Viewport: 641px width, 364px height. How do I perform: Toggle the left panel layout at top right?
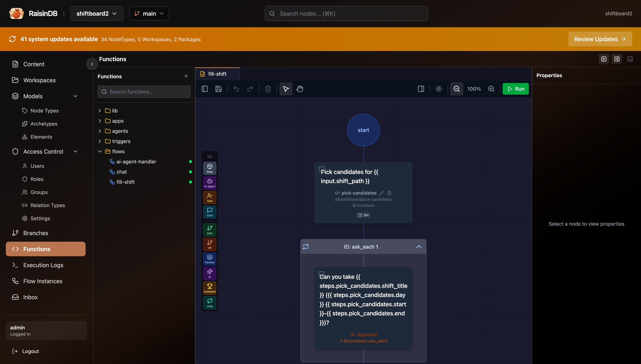604,59
